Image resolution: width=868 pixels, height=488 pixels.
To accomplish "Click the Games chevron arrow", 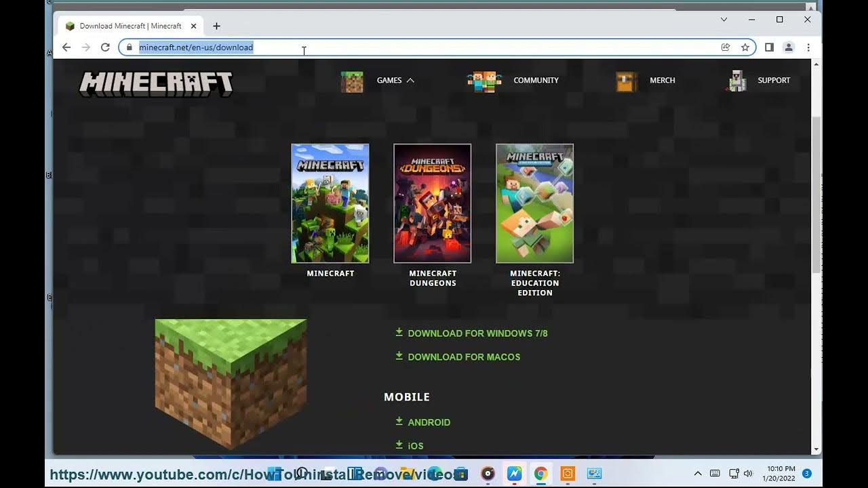I will 410,80.
